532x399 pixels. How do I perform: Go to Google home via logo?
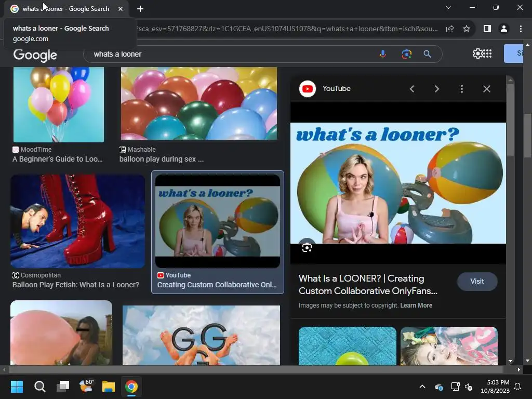(35, 55)
